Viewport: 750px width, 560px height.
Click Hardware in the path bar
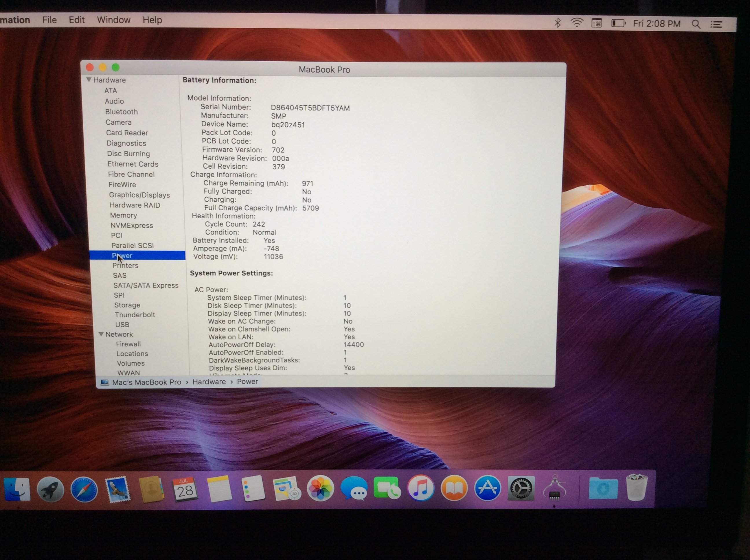[209, 382]
